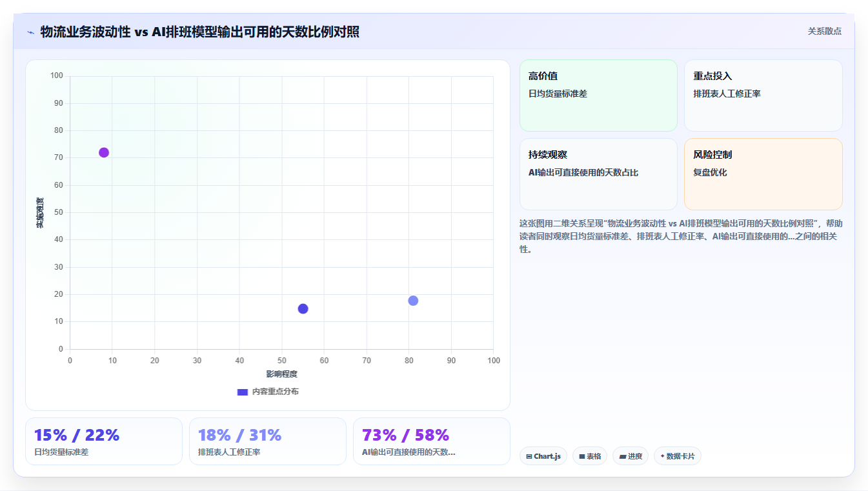This screenshot has width=868, height=491.
Task: Click the purple scatter point near 72
Action: pos(104,153)
